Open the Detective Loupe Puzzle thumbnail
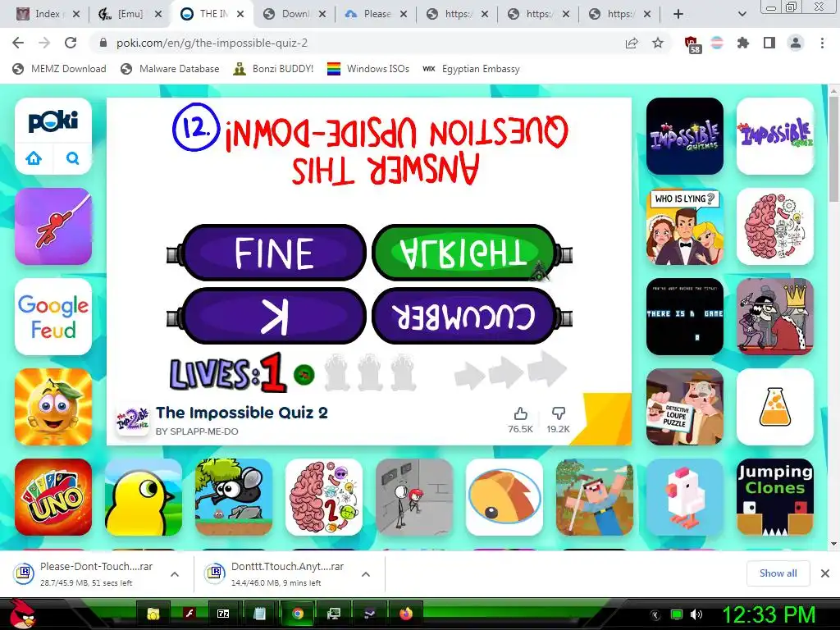This screenshot has height=630, width=840. (685, 407)
